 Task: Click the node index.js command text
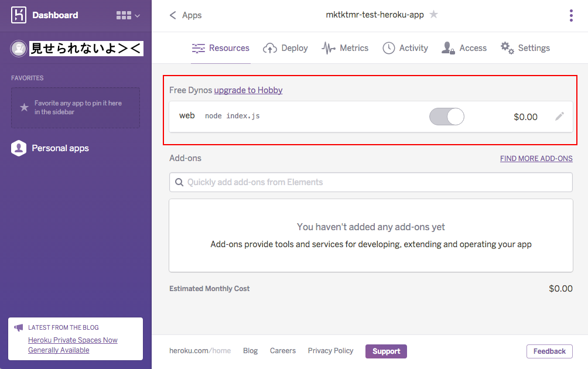(232, 116)
